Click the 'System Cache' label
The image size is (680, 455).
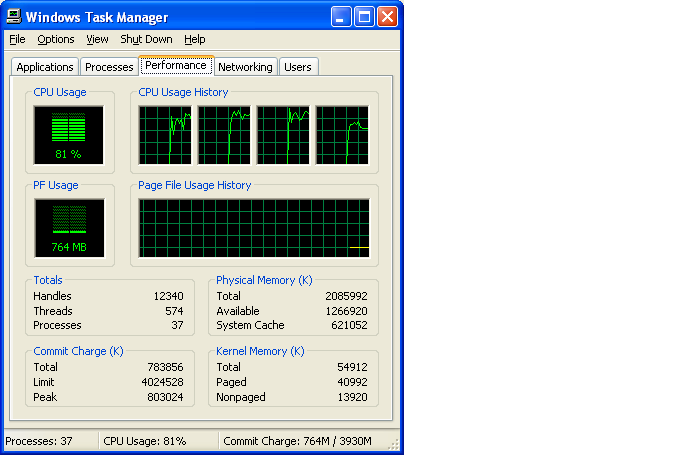point(250,325)
